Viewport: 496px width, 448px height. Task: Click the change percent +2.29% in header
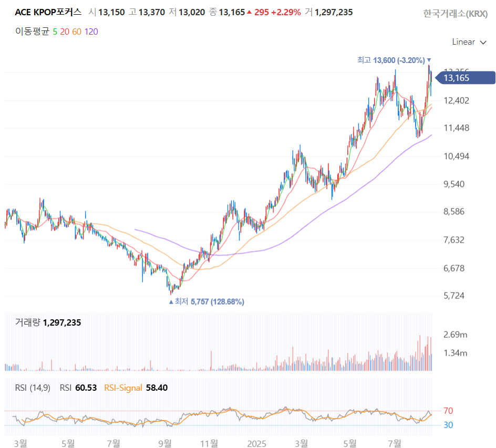coord(286,12)
